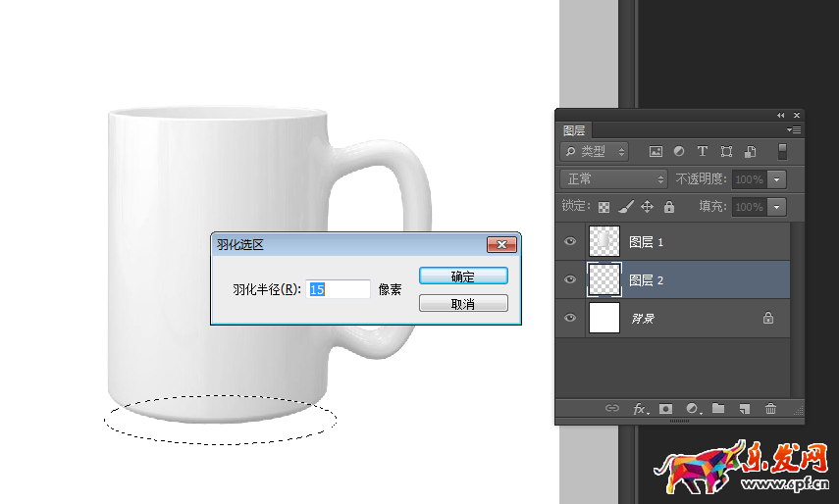The width and height of the screenshot is (839, 504).
Task: Click the smart object filter icon
Action: [750, 152]
